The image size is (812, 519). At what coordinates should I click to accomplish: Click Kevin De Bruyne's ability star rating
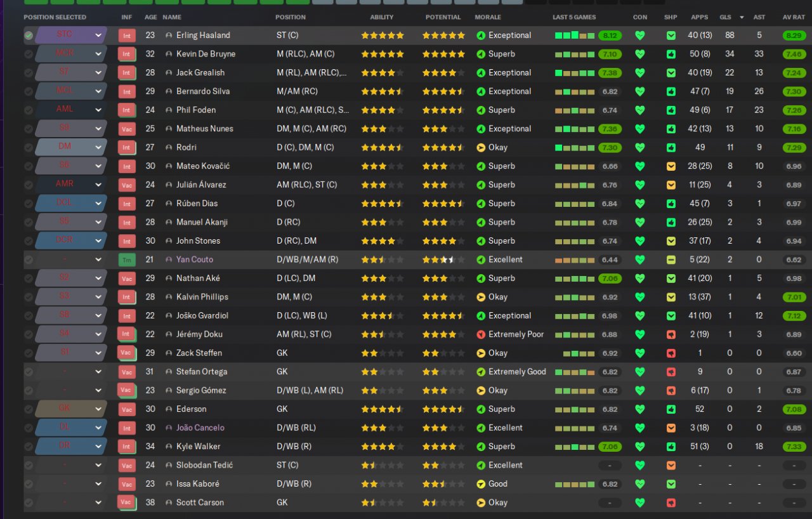pyautogui.click(x=383, y=54)
